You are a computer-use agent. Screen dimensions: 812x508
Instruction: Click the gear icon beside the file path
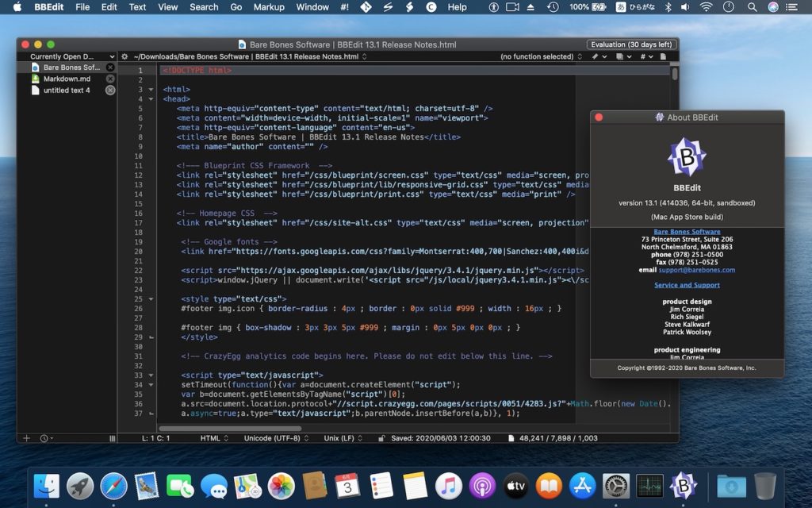pos(124,57)
